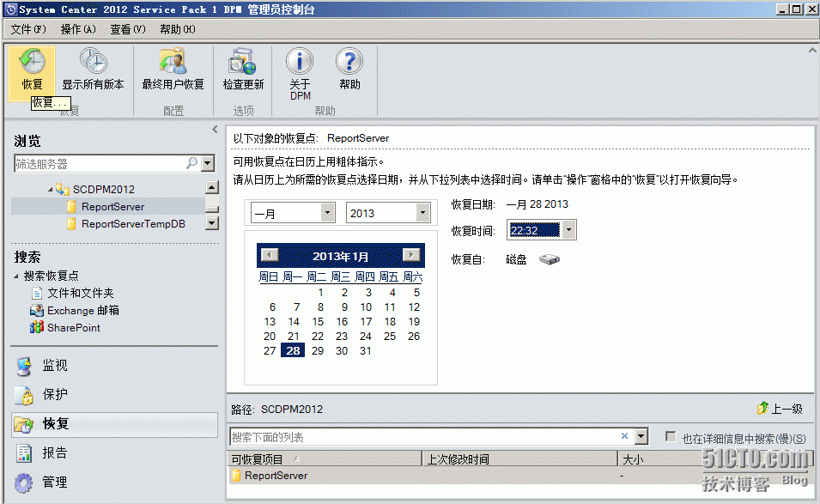Open the dropdown beside the list search box
820x504 pixels.
click(x=641, y=436)
